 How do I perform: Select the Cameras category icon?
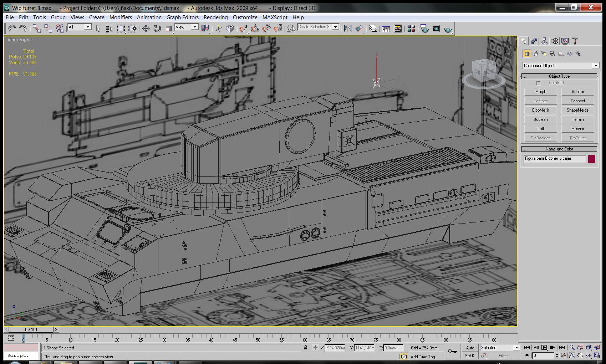552,54
